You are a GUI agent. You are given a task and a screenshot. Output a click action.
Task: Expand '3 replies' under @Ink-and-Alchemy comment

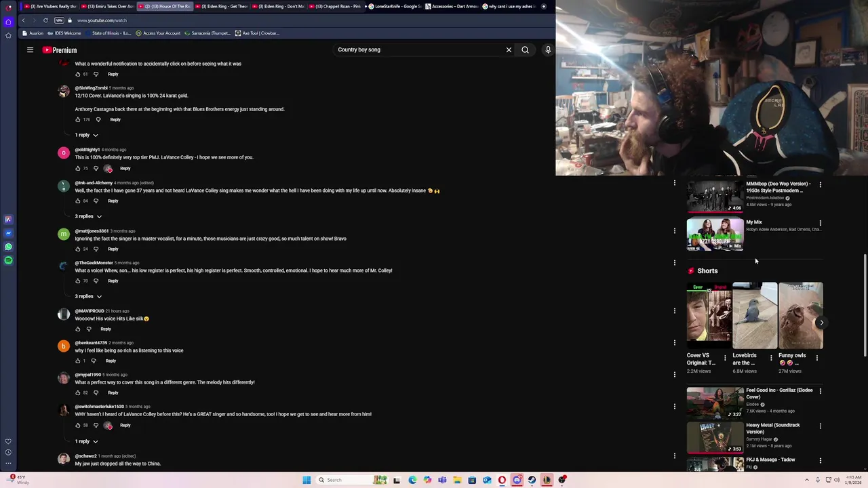pyautogui.click(x=88, y=216)
